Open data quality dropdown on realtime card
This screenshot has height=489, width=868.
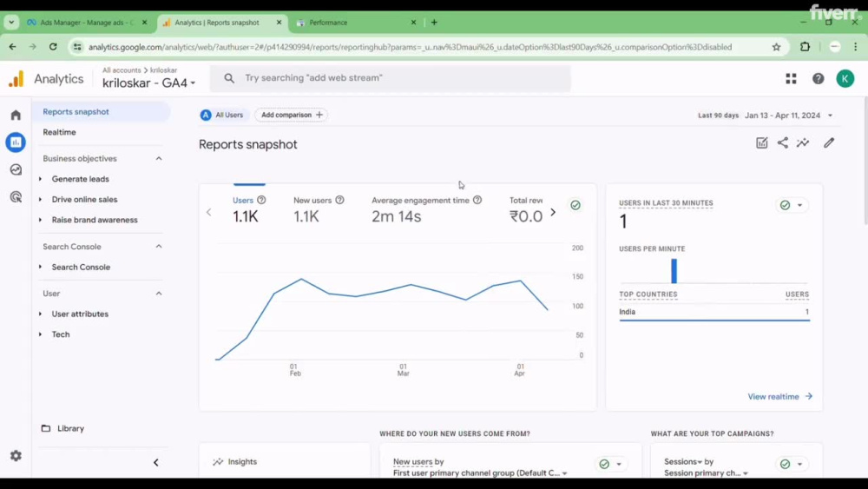(799, 205)
